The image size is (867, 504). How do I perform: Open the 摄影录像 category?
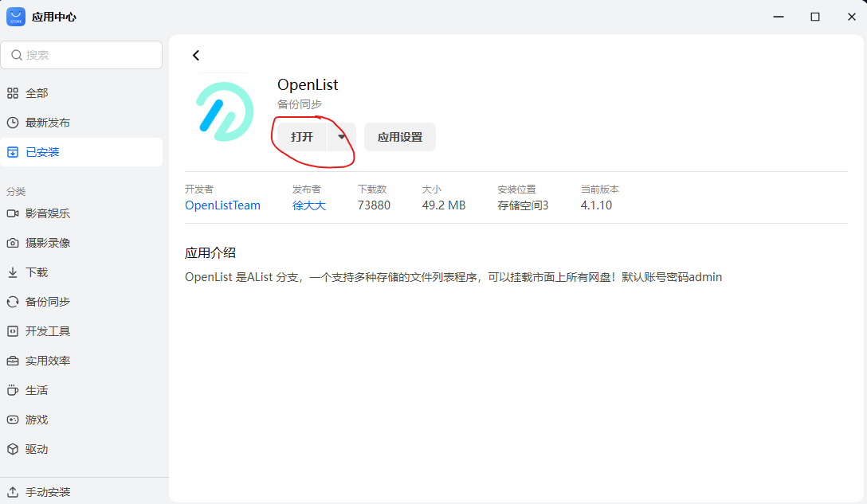tap(81, 243)
